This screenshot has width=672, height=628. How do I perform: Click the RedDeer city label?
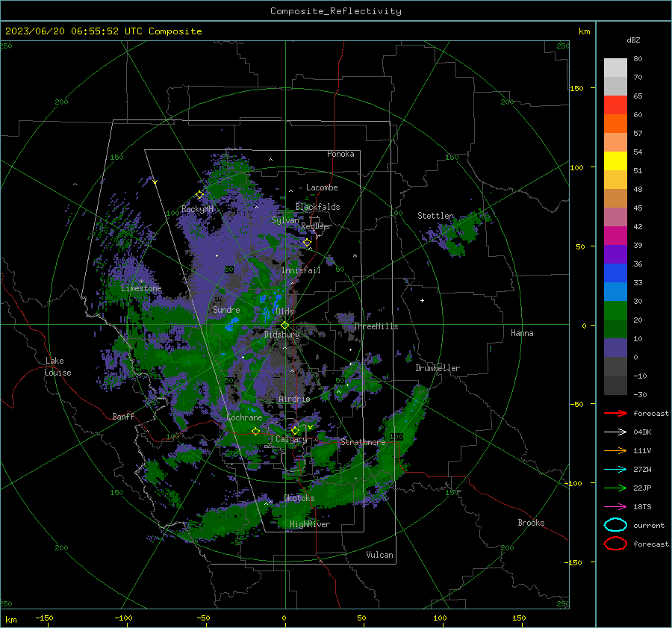(x=317, y=226)
